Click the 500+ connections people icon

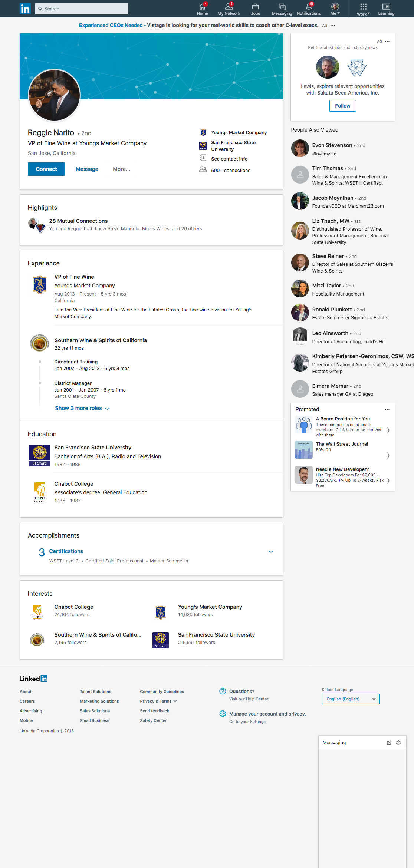203,169
